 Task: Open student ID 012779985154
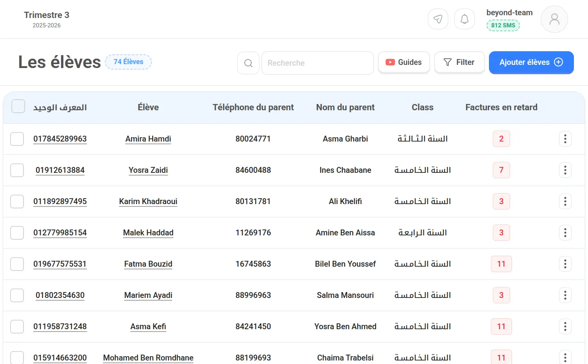pyautogui.click(x=60, y=233)
